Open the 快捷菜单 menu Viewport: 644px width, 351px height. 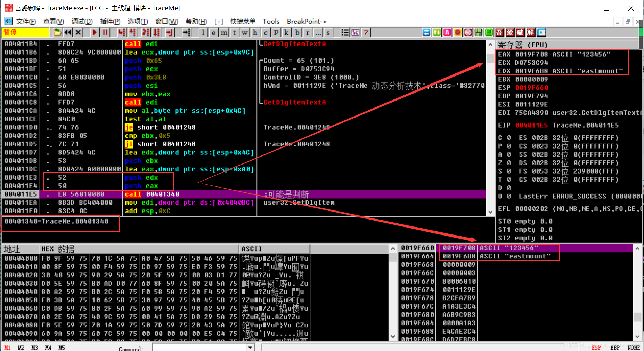pos(243,22)
